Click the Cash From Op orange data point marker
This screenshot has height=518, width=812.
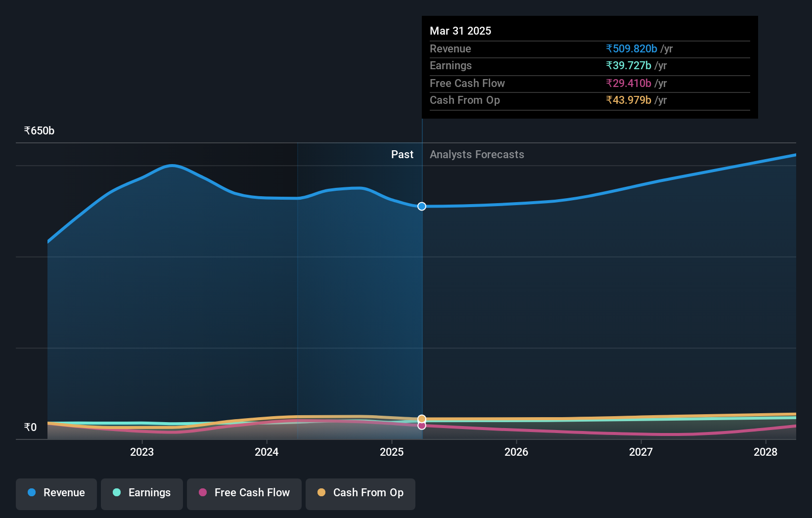422,419
